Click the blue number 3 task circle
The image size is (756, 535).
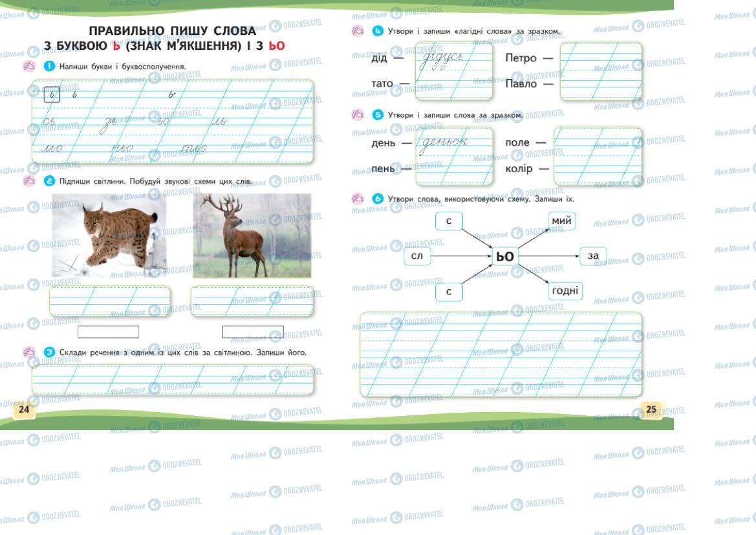coord(49,352)
